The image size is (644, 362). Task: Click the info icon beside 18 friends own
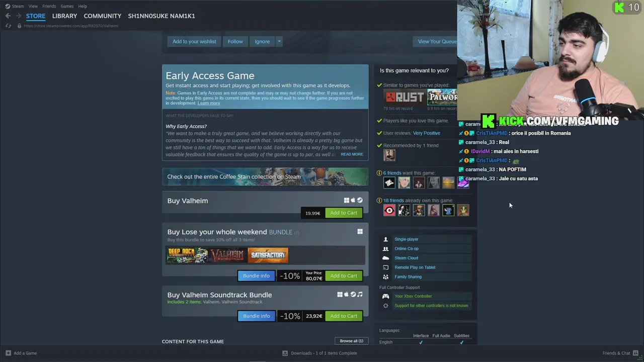coord(379,201)
